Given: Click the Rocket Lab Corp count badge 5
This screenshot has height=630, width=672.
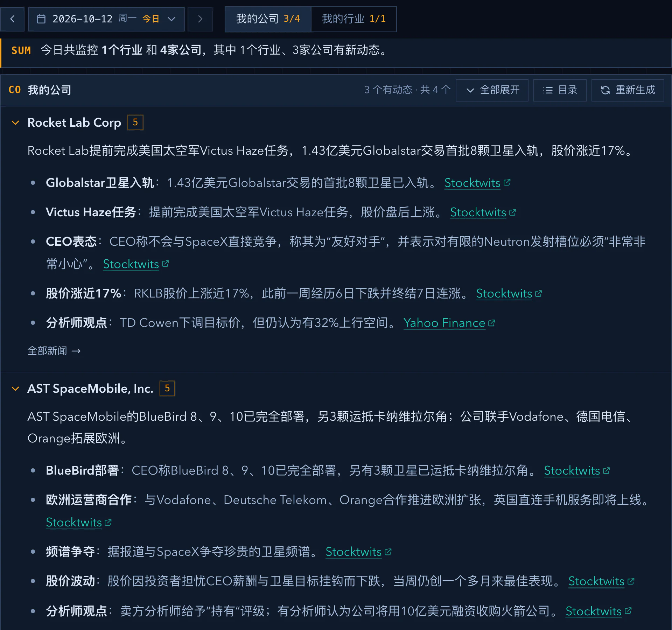Looking at the screenshot, I should click(135, 122).
